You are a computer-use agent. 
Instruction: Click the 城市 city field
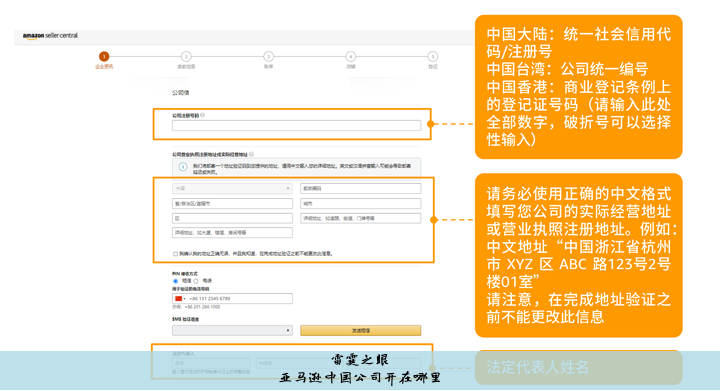(360, 203)
